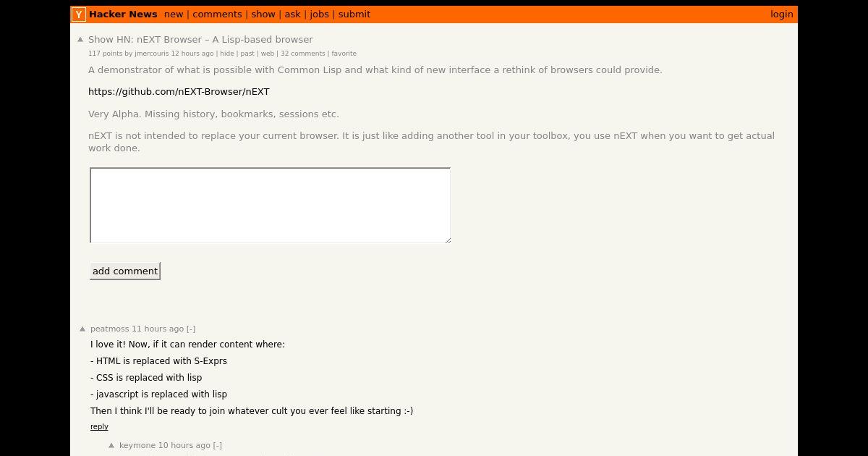Mark story as favorite
868x456 pixels.
[x=344, y=54]
